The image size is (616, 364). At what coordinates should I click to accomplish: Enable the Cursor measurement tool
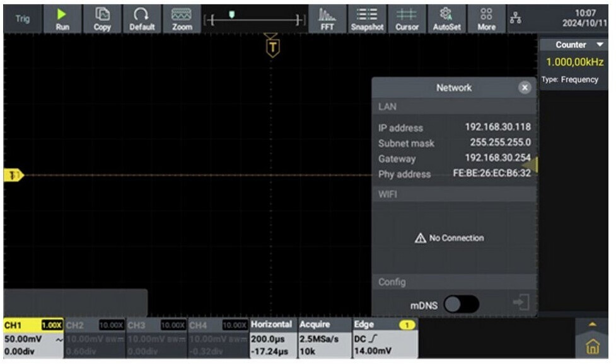click(407, 18)
